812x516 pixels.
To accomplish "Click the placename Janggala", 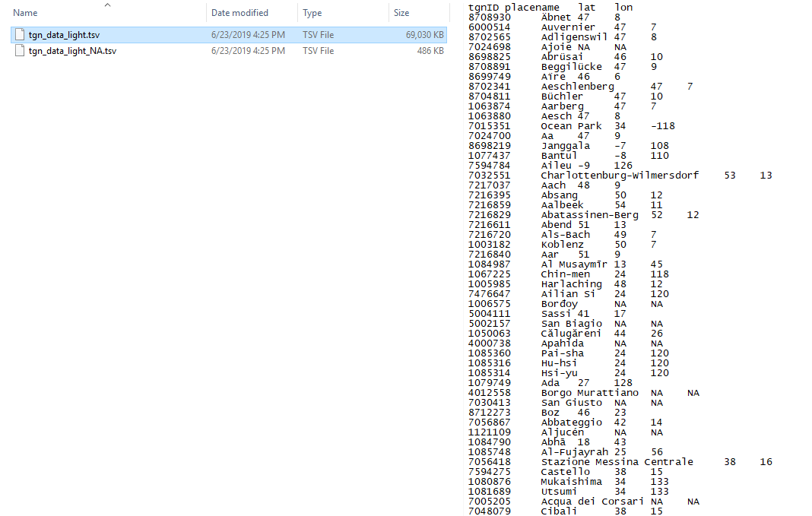I will pyautogui.click(x=566, y=145).
